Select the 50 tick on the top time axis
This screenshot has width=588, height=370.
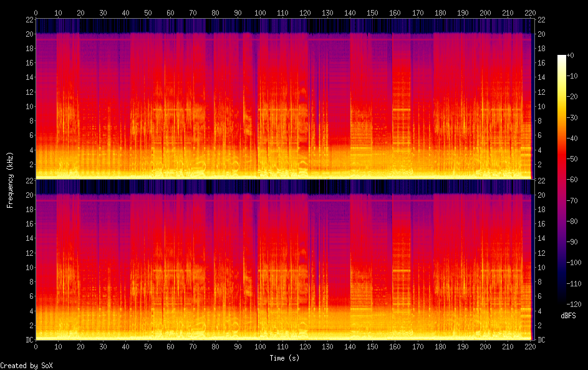148,12
